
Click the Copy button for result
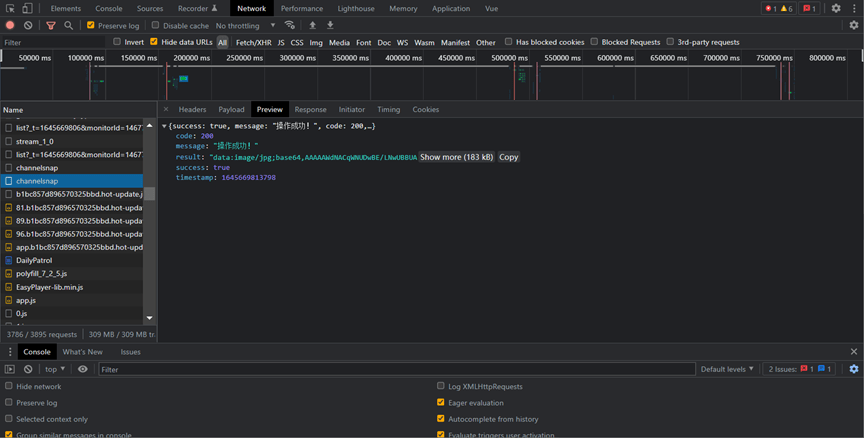click(508, 157)
